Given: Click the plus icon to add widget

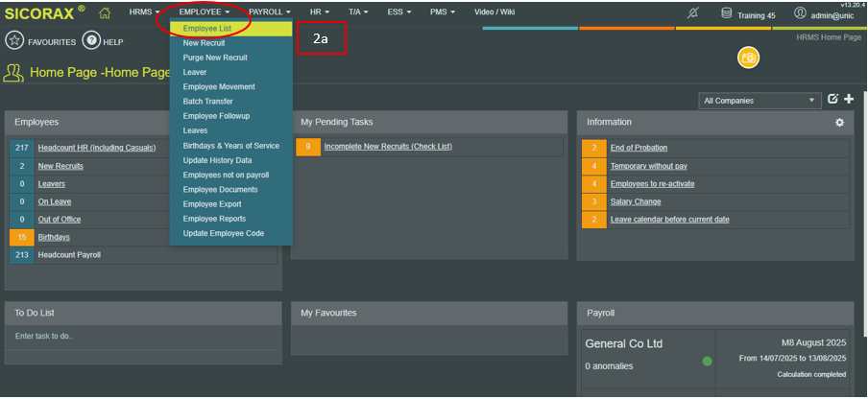Looking at the screenshot, I should 849,99.
